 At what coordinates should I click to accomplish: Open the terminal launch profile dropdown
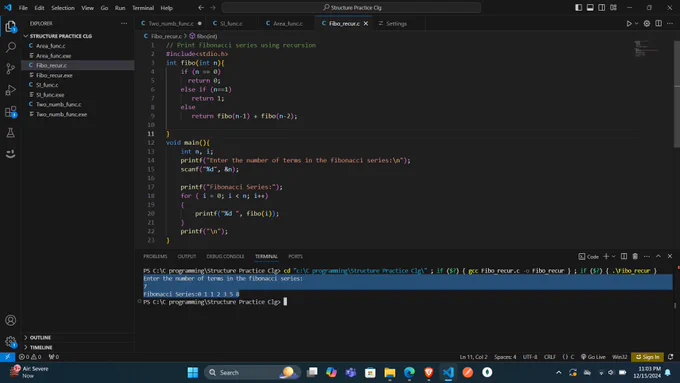[614, 256]
